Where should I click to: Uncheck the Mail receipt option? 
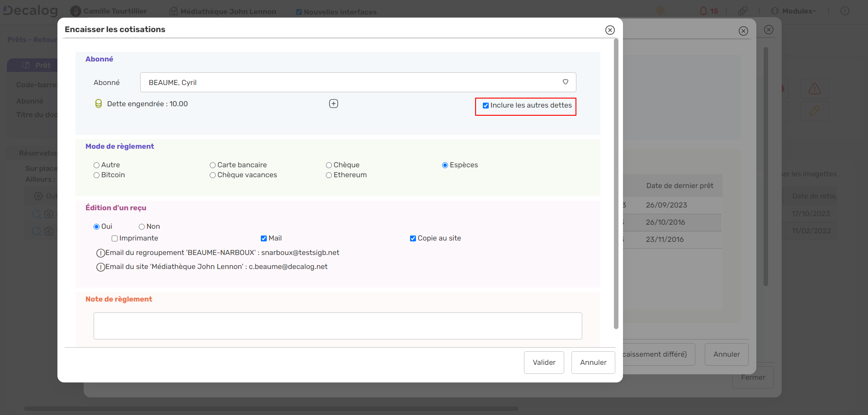click(264, 239)
